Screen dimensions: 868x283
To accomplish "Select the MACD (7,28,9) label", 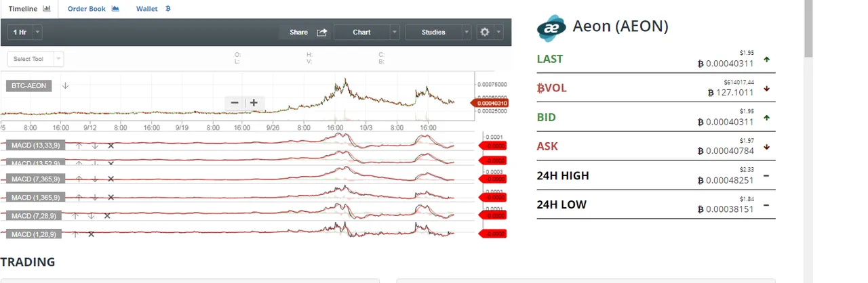I will 33,215.
